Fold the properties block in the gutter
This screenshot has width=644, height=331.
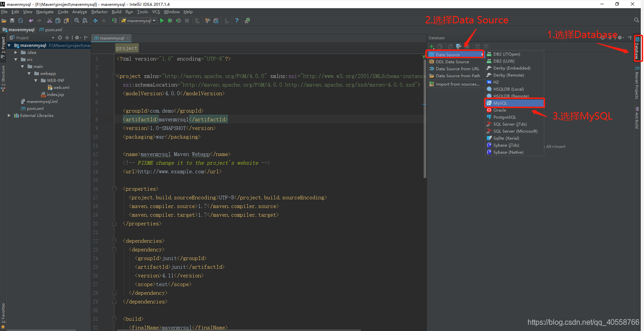(114, 189)
